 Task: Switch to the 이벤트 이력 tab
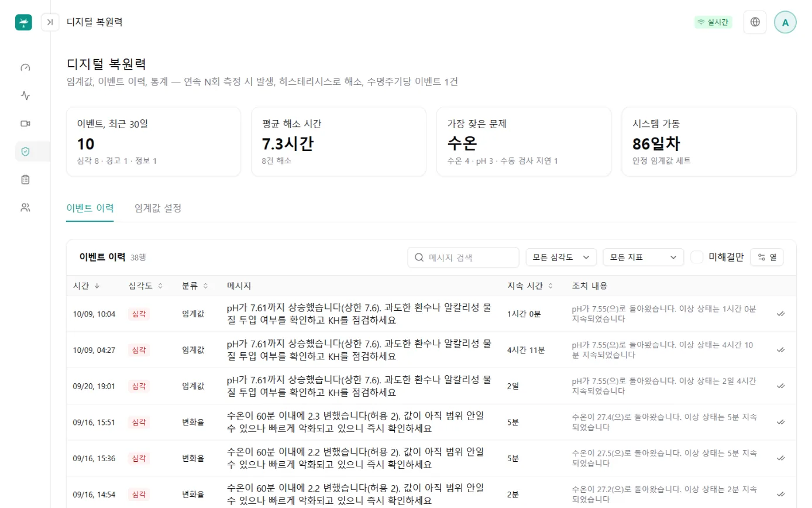point(90,208)
